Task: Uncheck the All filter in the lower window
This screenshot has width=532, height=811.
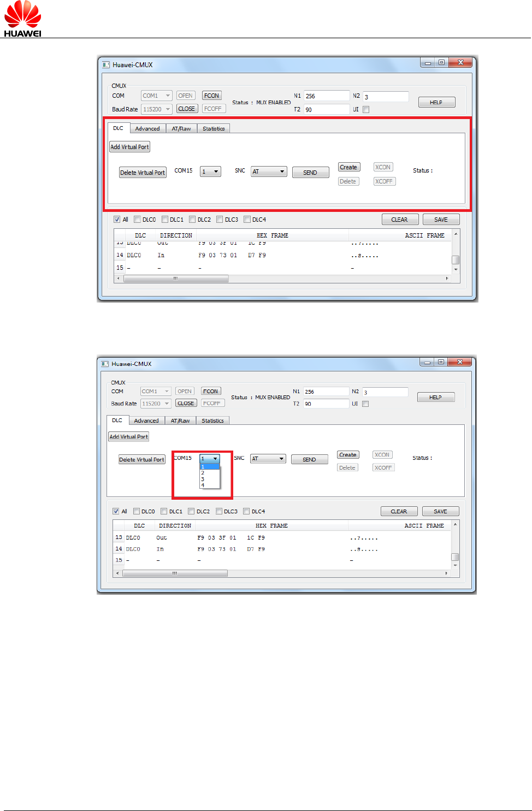Action: 116,512
